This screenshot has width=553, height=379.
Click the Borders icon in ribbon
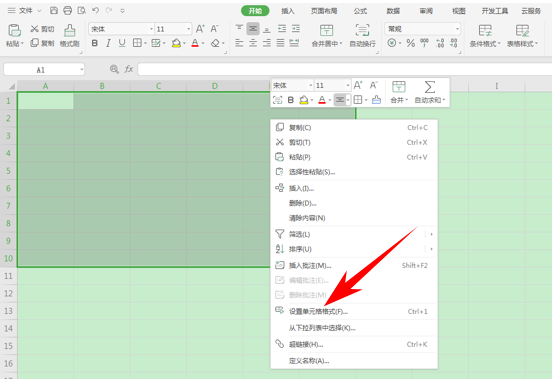coord(137,43)
